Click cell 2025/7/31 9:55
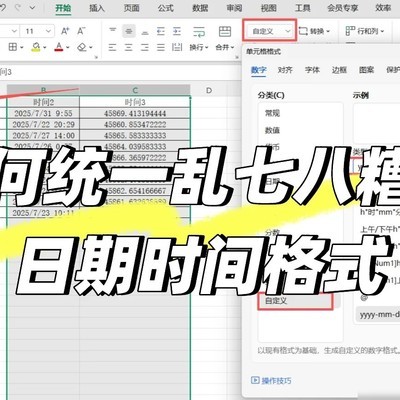This screenshot has width=400, height=400. click(43, 113)
